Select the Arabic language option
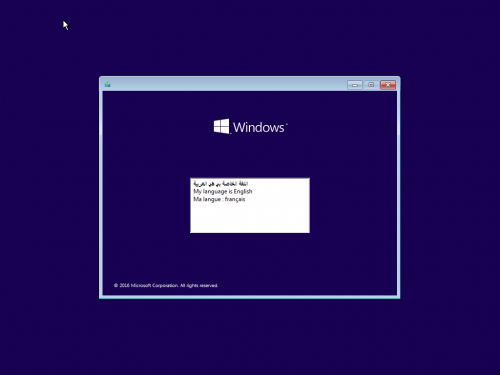Screen dimensions: 500x375 click(x=221, y=184)
